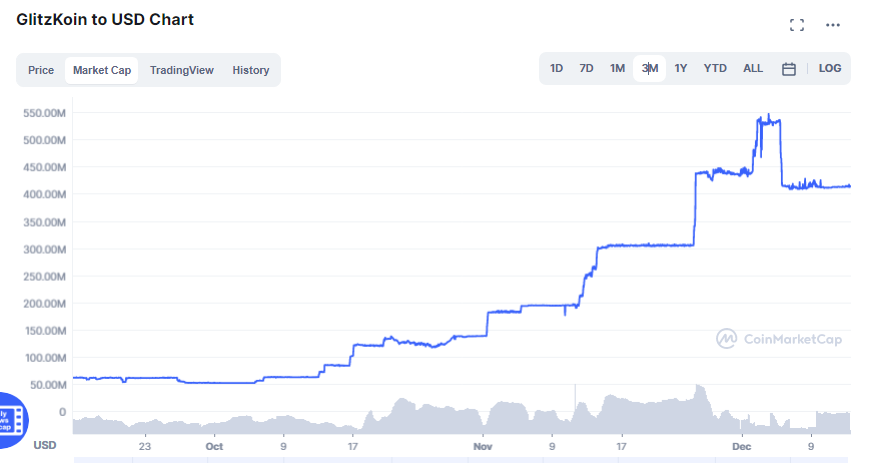
Task: Open the chart in fullscreen mode
Action: click(797, 25)
